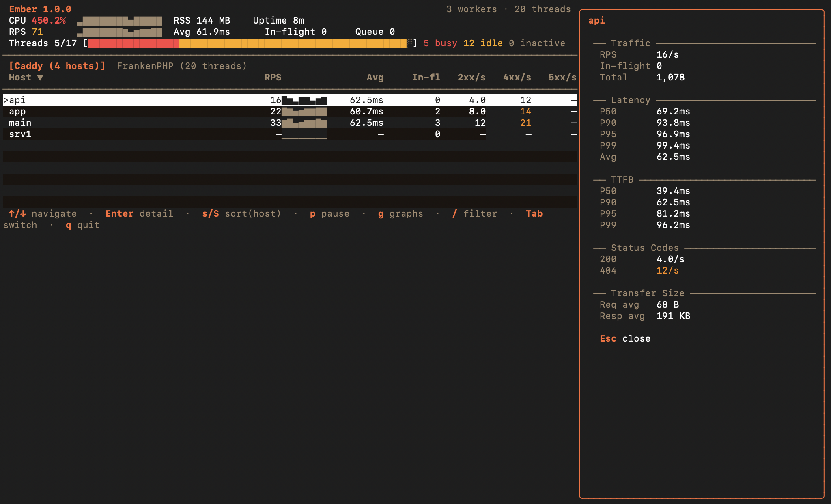Click the p pause shortcut hint
The height and width of the screenshot is (504, 831).
click(329, 213)
